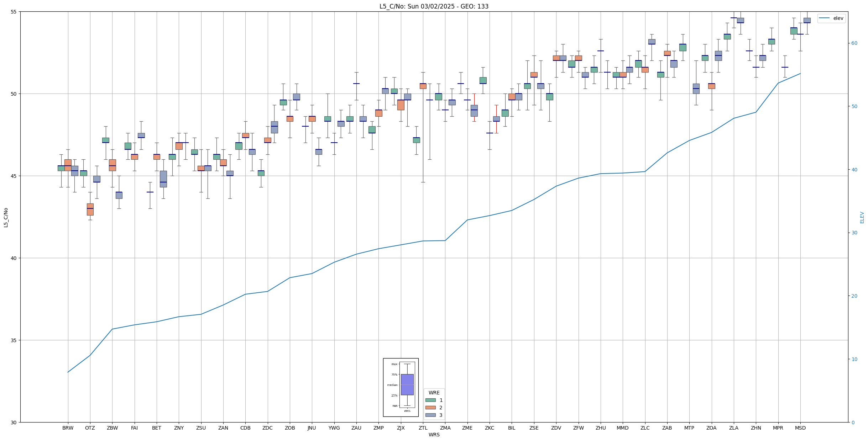The height and width of the screenshot is (441, 868).
Task: Click the orange WRE 2 legend swatch
Action: [430, 408]
